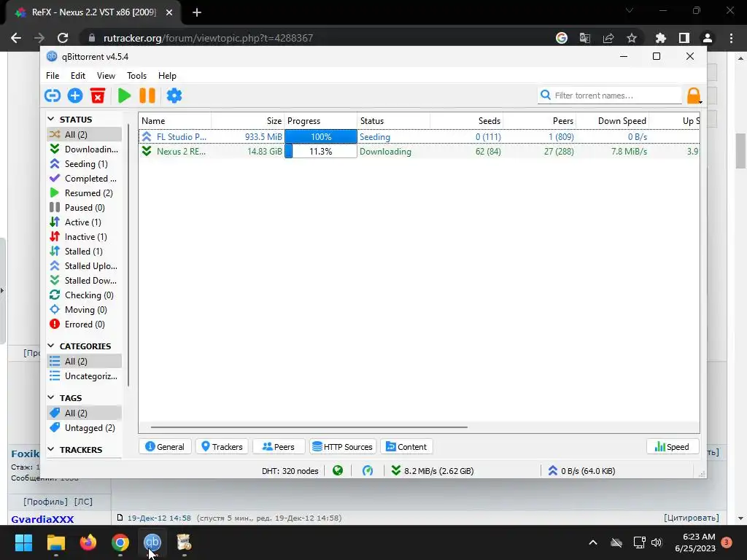This screenshot has height=560, width=747.
Task: Click the download speed 8.2 MiB/s indicator
Action: coord(433,471)
